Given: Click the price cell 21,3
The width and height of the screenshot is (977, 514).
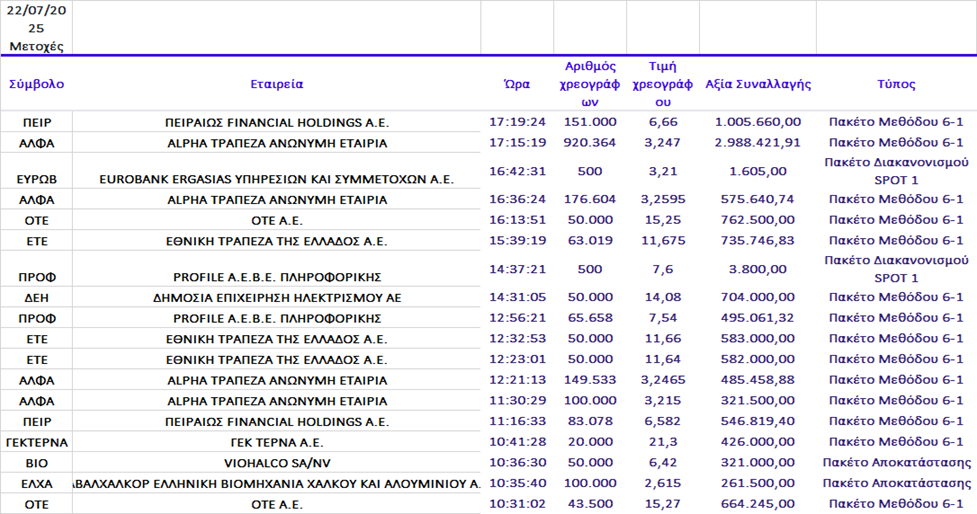Looking at the screenshot, I should coord(663,441).
